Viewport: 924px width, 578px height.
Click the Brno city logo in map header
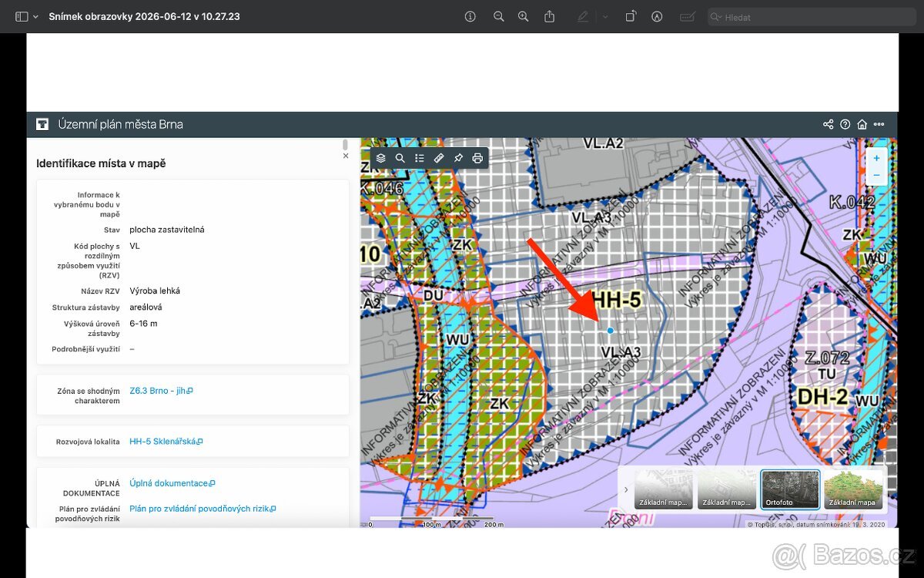[x=42, y=124]
